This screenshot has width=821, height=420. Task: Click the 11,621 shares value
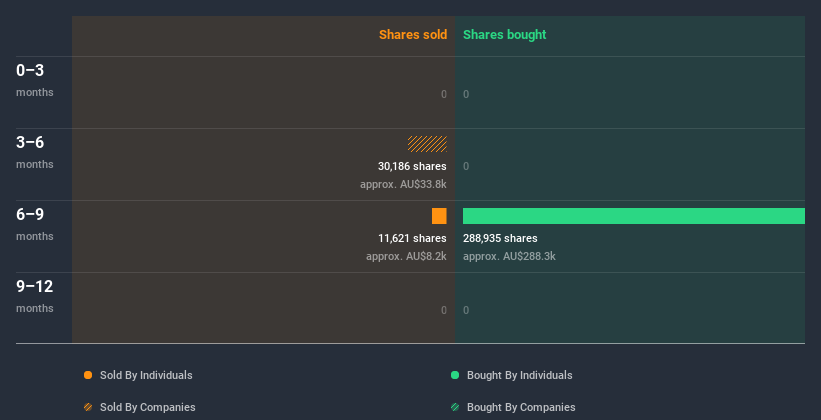click(412, 238)
